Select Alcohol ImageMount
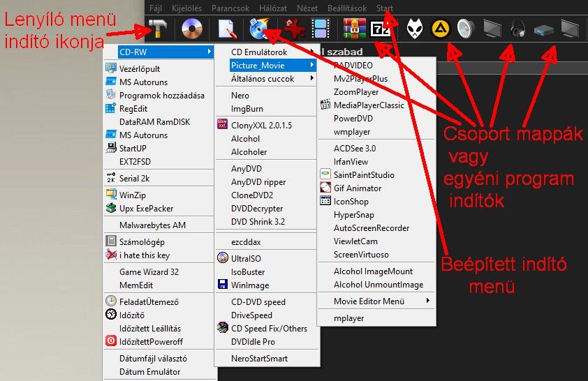Viewport: 588px width, 381px height. [x=376, y=271]
